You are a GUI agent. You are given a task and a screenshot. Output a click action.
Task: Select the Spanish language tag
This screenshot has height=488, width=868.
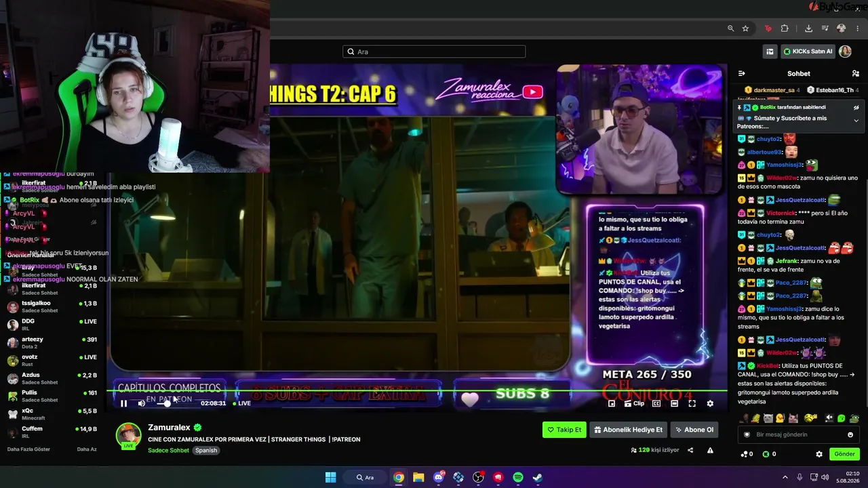[206, 450]
